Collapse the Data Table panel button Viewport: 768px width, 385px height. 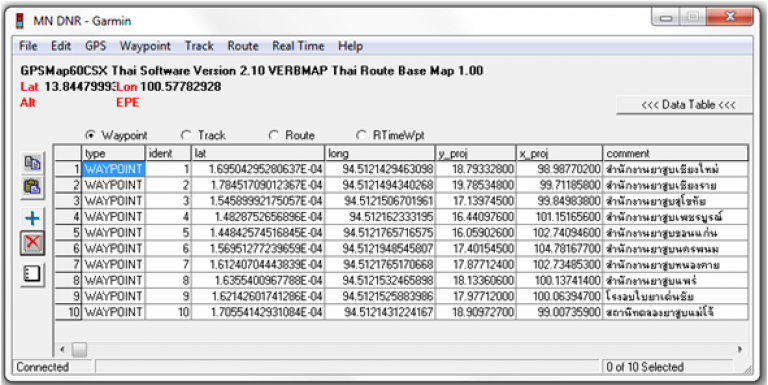coord(684,105)
